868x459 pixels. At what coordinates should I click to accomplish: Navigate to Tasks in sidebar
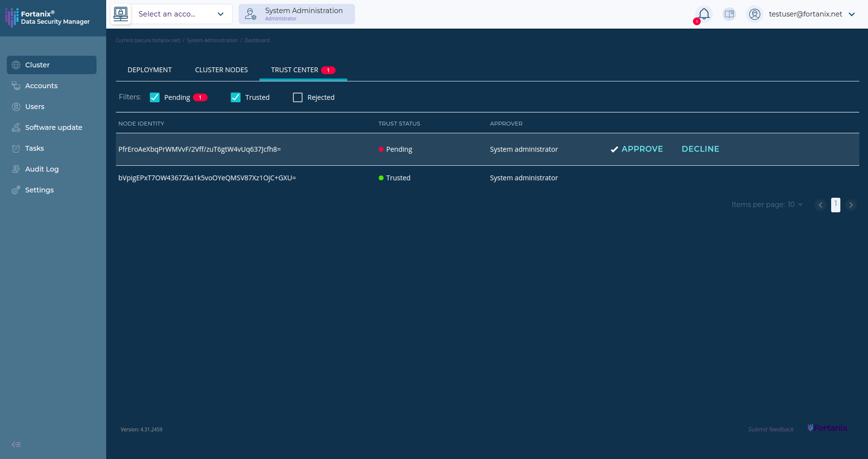tap(34, 148)
